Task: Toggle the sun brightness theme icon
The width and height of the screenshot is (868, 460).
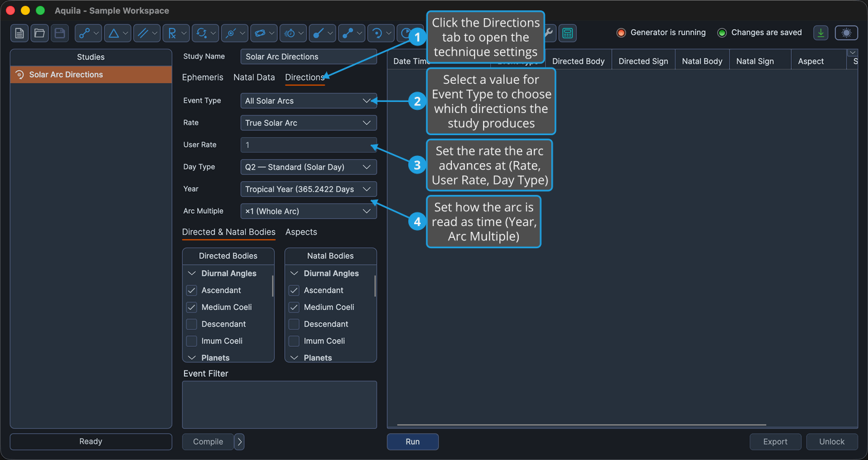Action: (x=847, y=33)
